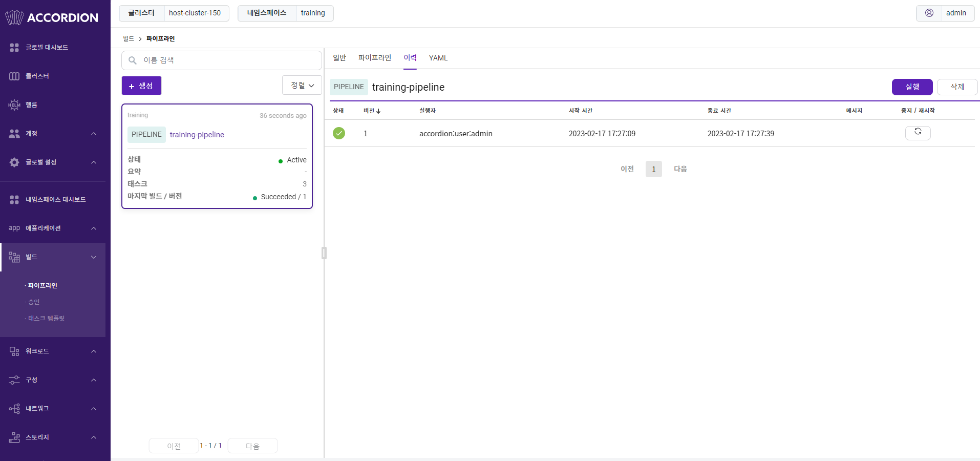The height and width of the screenshot is (461, 980).
Task: Click the Accounts people icon
Action: click(14, 134)
